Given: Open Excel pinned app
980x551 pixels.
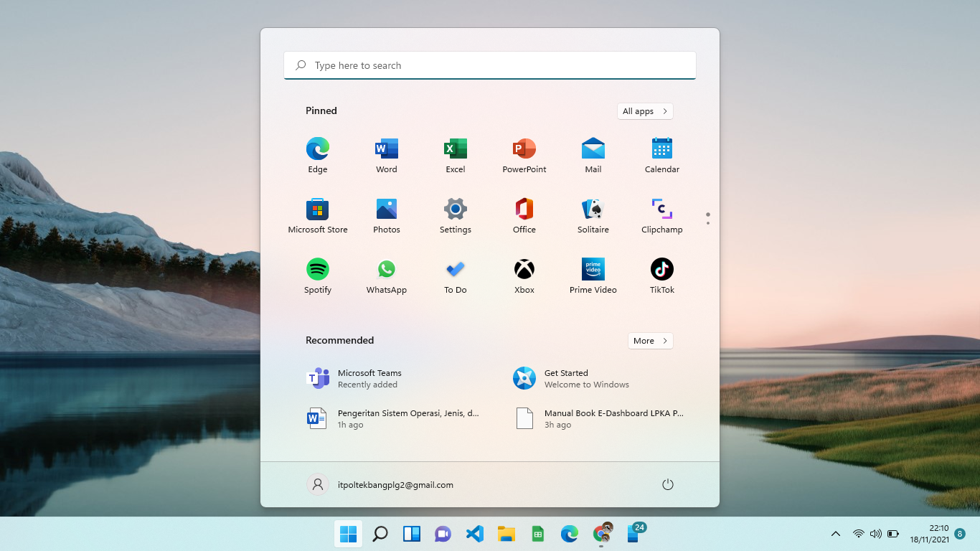Looking at the screenshot, I should [x=456, y=156].
